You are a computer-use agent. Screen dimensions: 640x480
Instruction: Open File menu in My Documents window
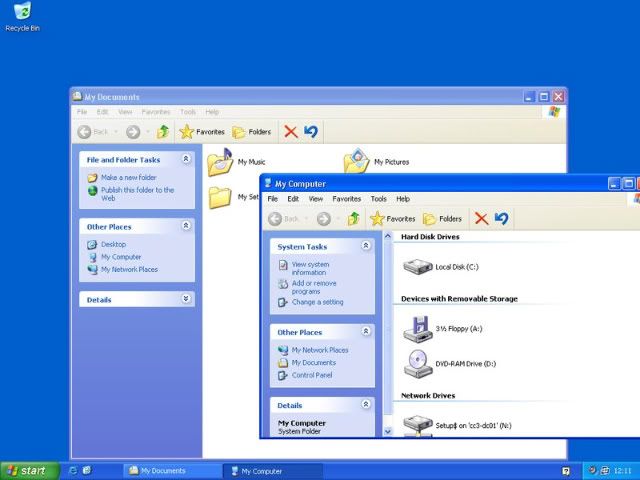pos(82,112)
